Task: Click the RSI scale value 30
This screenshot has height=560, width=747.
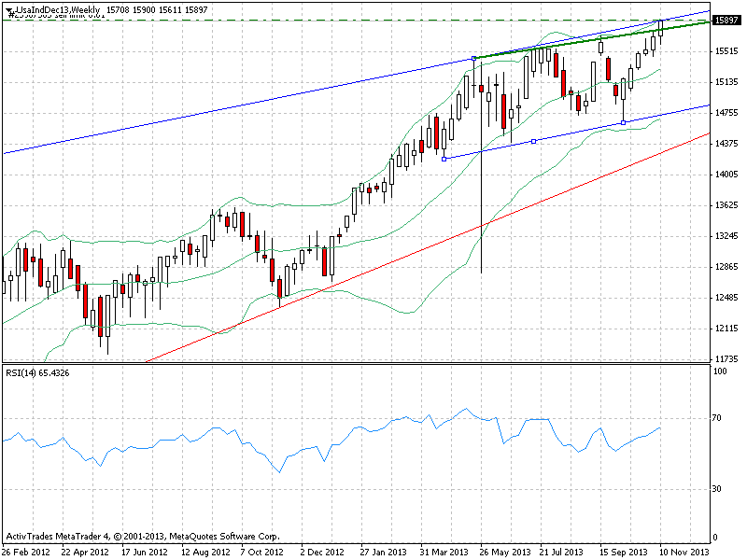Action: click(717, 489)
